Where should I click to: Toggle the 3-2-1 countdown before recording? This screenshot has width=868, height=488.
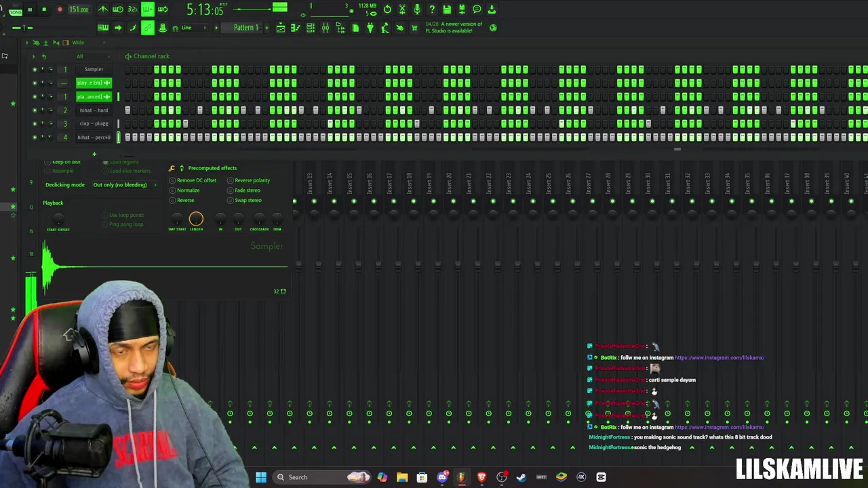[x=132, y=9]
